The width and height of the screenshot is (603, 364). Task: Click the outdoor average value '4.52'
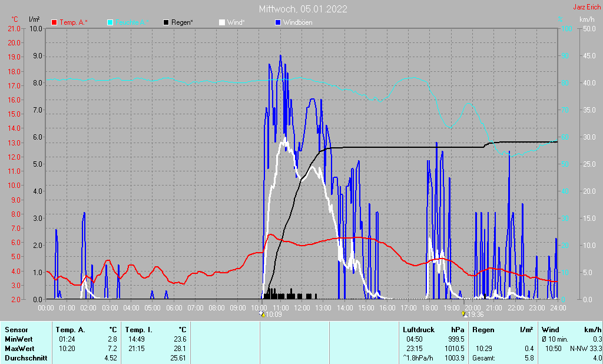point(110,358)
